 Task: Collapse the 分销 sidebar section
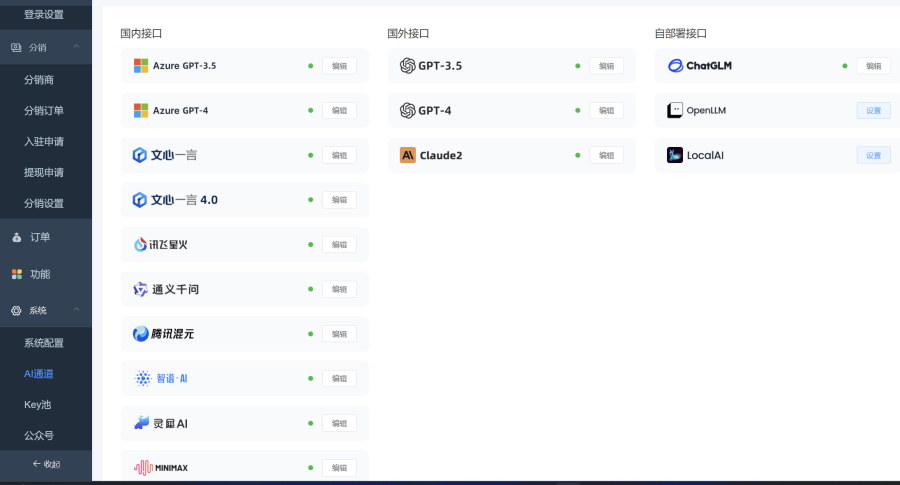pos(76,47)
